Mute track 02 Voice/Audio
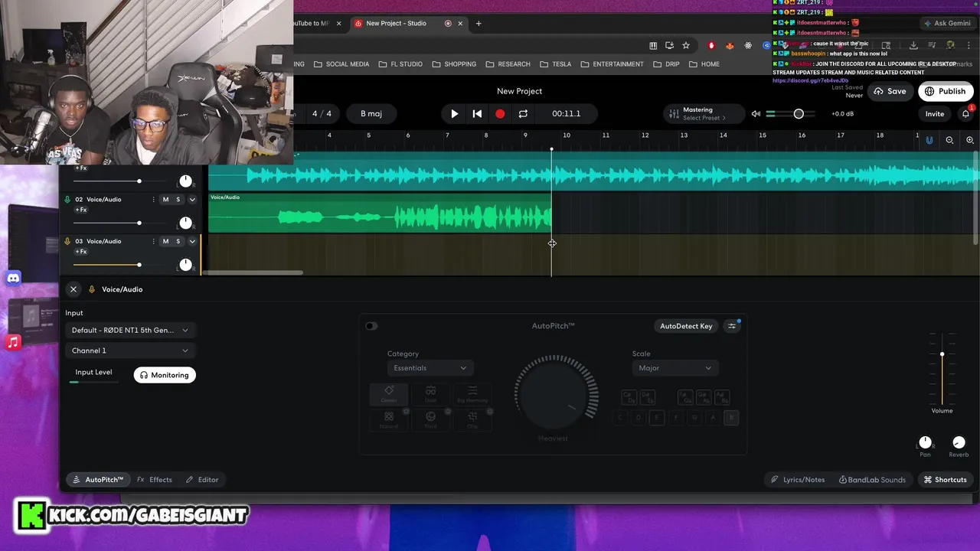 (x=165, y=200)
